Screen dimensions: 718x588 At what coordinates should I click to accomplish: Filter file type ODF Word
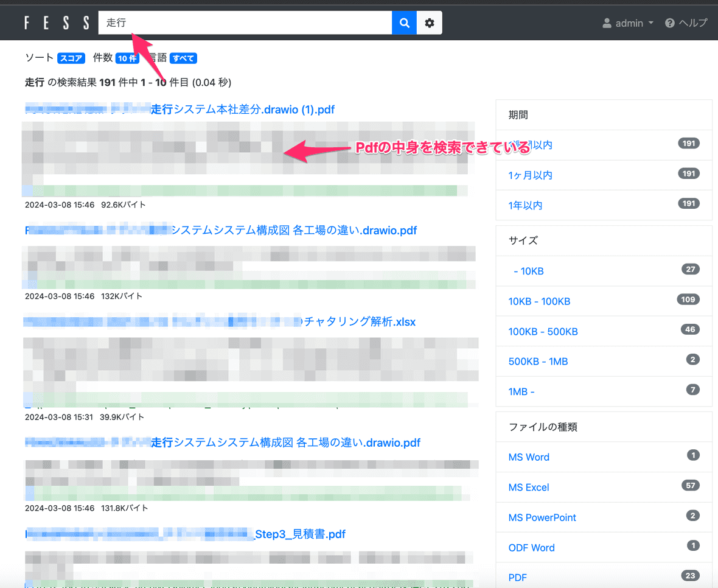pos(531,548)
